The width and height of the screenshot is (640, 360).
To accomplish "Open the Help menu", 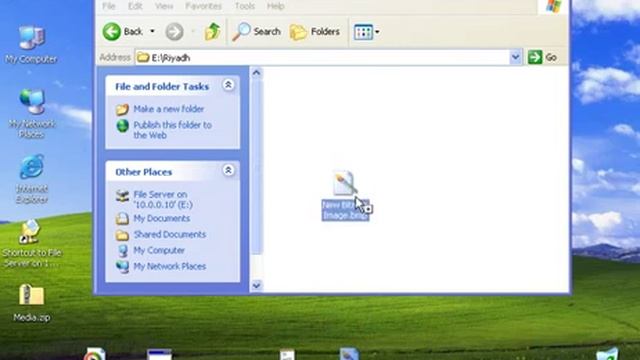I will tap(276, 6).
